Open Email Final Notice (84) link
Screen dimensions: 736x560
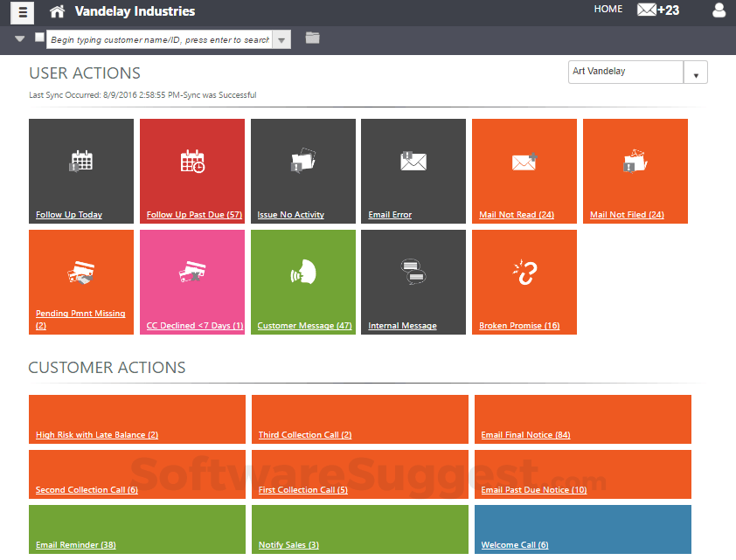[525, 435]
